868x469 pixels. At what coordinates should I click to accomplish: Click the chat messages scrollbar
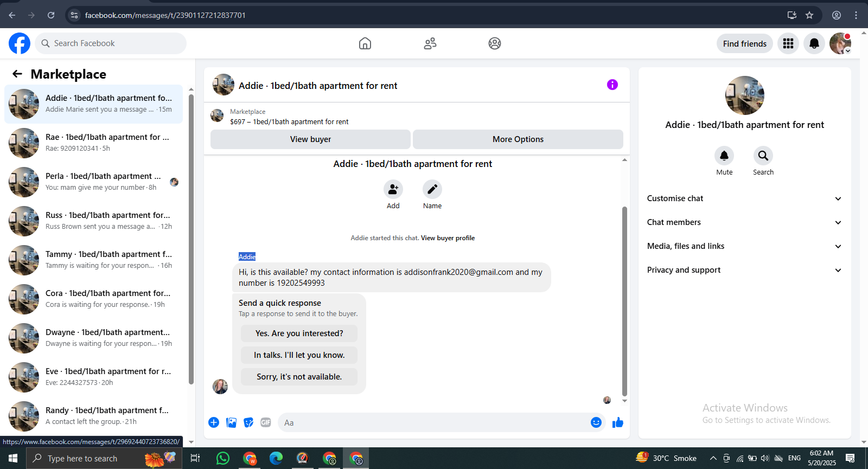[x=624, y=301]
